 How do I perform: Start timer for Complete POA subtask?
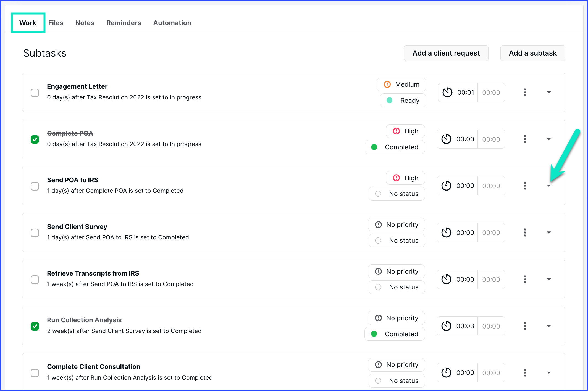[x=446, y=139]
